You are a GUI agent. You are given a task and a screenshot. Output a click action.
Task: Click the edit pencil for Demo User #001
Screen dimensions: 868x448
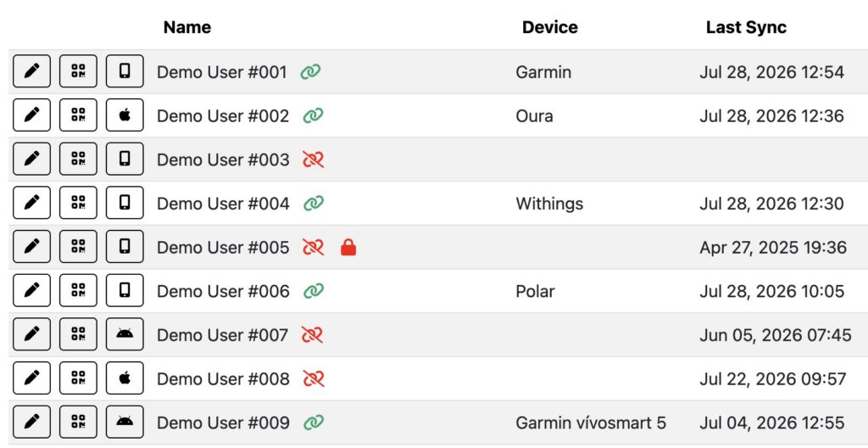(x=31, y=71)
